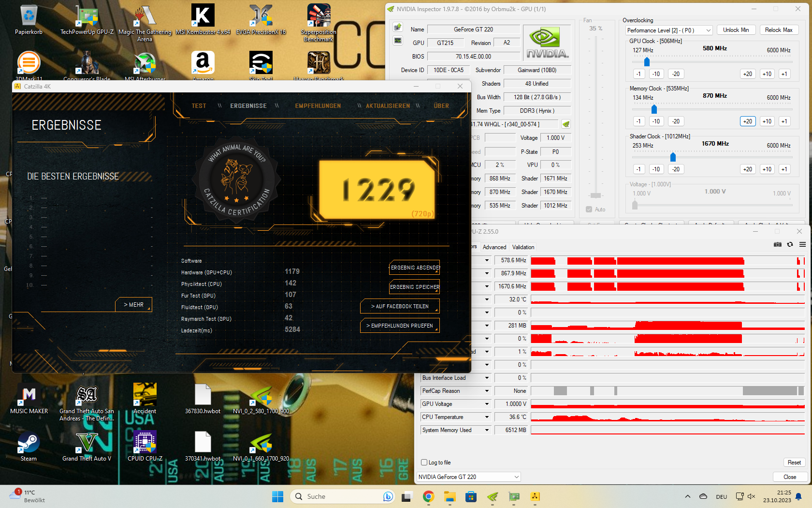
Task: Click AUF FACEBOOK TEILEN button
Action: pos(400,306)
